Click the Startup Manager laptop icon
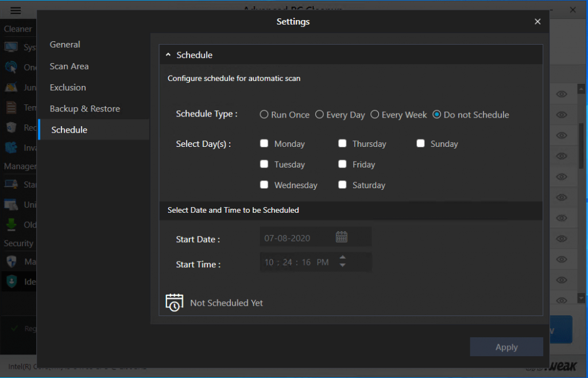 point(11,184)
